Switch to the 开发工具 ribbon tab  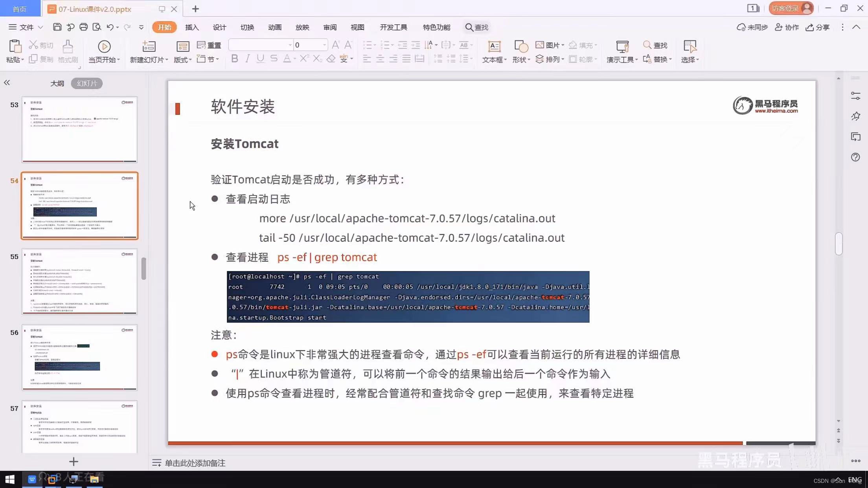coord(394,27)
